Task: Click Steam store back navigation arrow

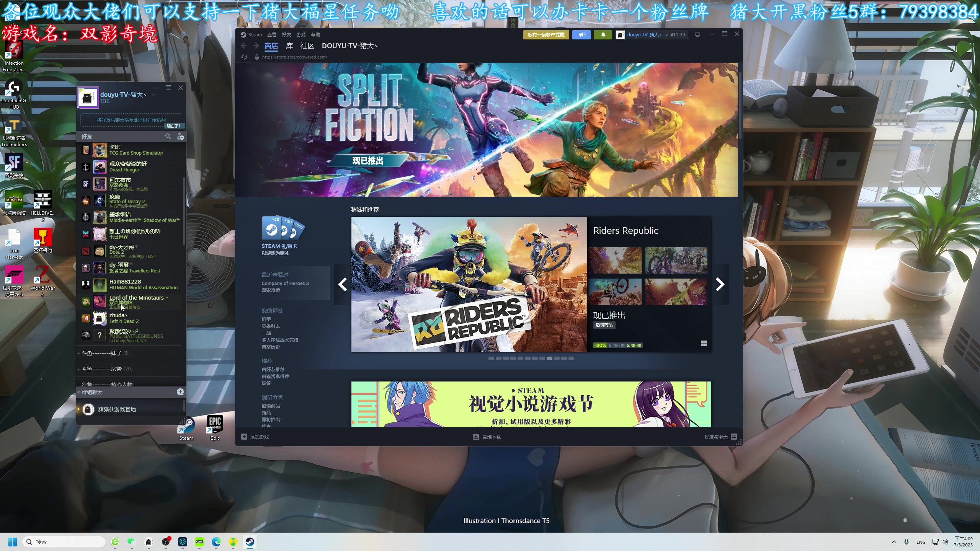Action: pos(244,46)
